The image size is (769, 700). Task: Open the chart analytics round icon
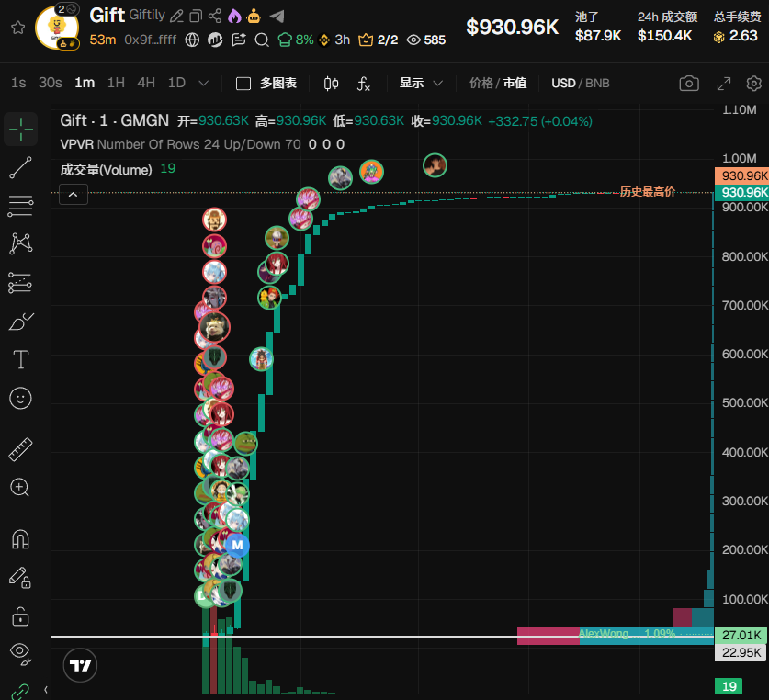pyautogui.click(x=215, y=40)
